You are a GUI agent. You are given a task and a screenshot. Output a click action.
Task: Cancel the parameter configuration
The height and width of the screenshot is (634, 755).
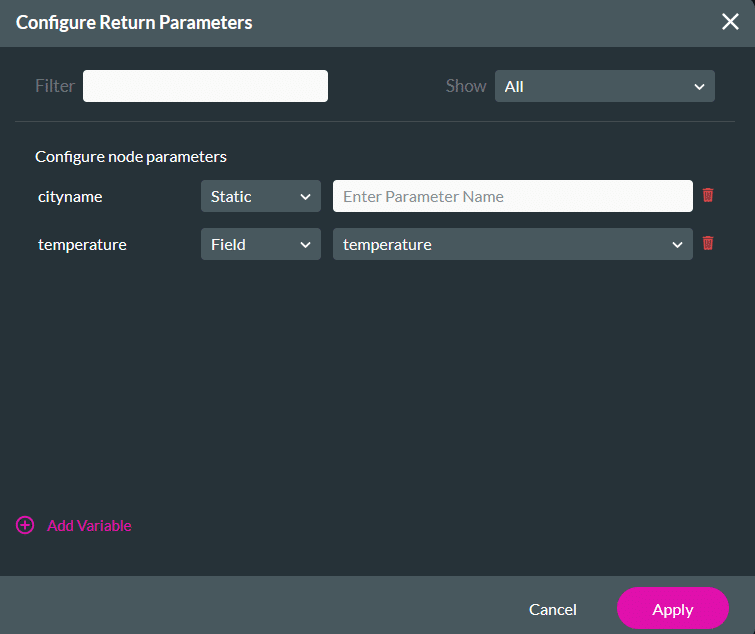click(x=552, y=609)
